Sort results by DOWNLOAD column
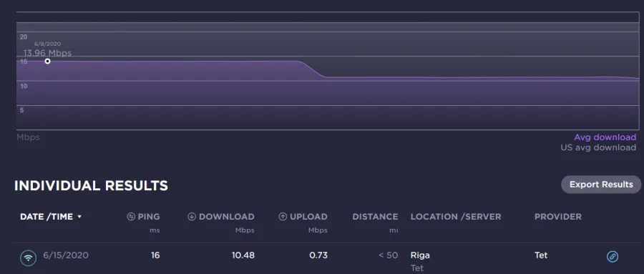This screenshot has height=274, width=644. click(x=227, y=217)
